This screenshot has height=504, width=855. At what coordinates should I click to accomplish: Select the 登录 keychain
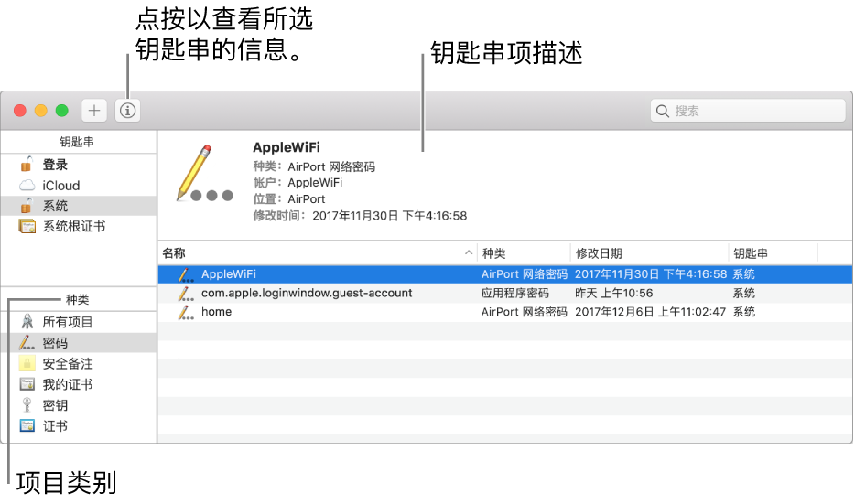(x=79, y=164)
